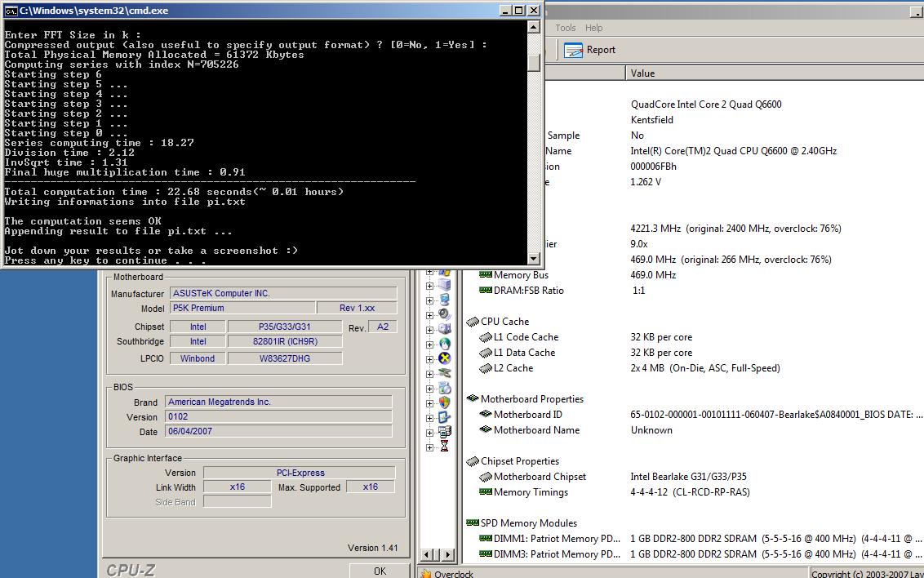The image size is (924, 578).
Task: Expand the plus box beside the Security shield
Action: point(429,403)
